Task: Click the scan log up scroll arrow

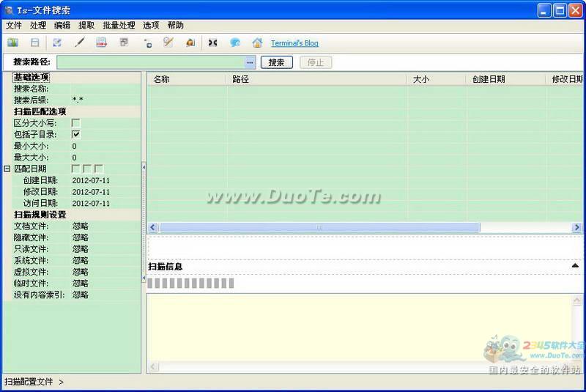Action: (576, 300)
